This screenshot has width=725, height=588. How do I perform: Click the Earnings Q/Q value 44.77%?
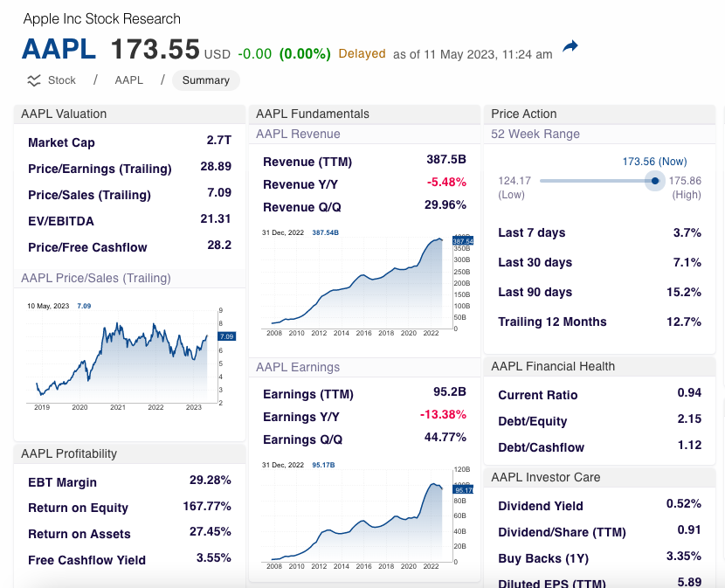click(445, 437)
